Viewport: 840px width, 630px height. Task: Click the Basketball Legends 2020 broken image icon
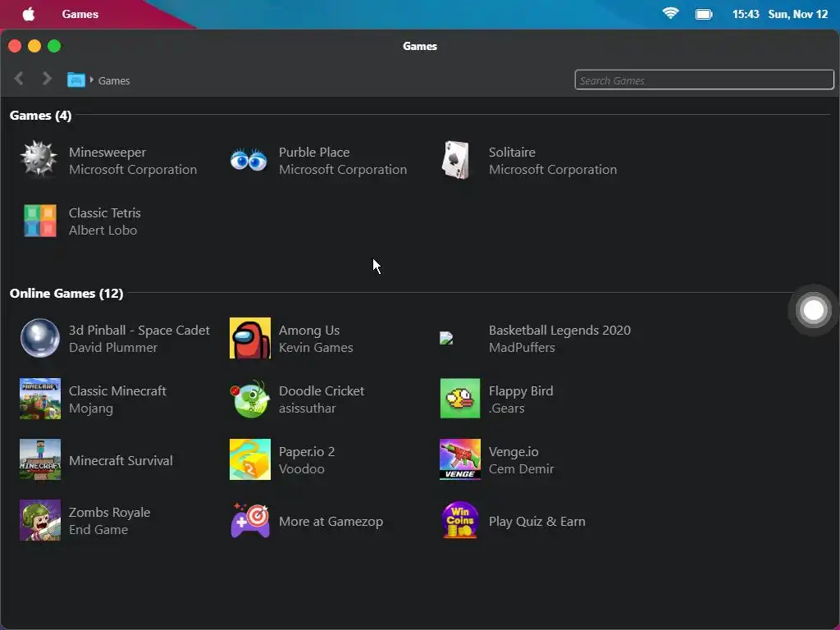pyautogui.click(x=446, y=338)
